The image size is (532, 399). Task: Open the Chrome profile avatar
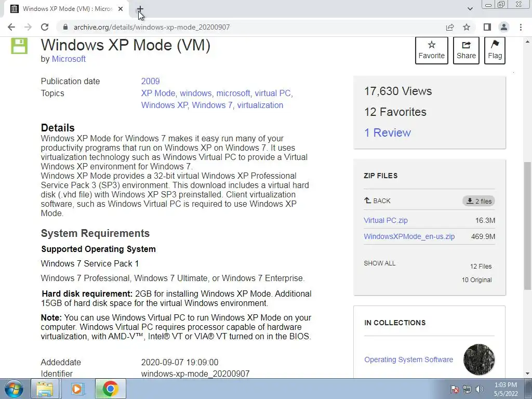[504, 27]
